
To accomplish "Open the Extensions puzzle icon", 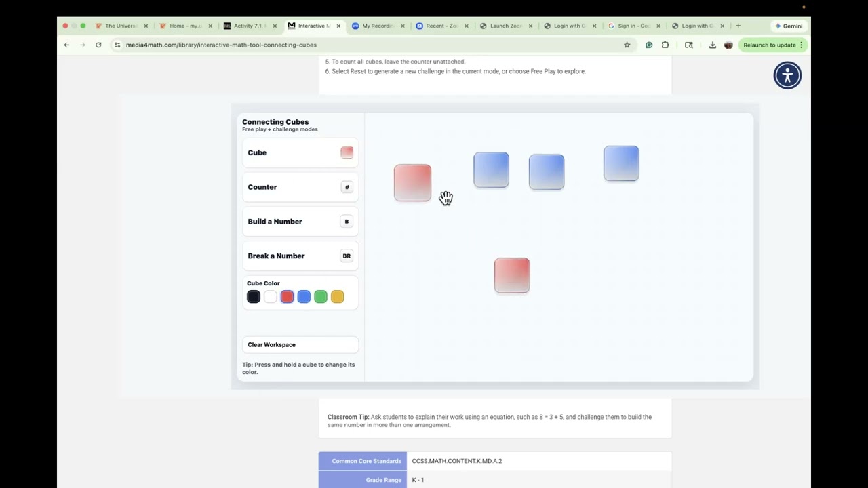I will tap(665, 45).
